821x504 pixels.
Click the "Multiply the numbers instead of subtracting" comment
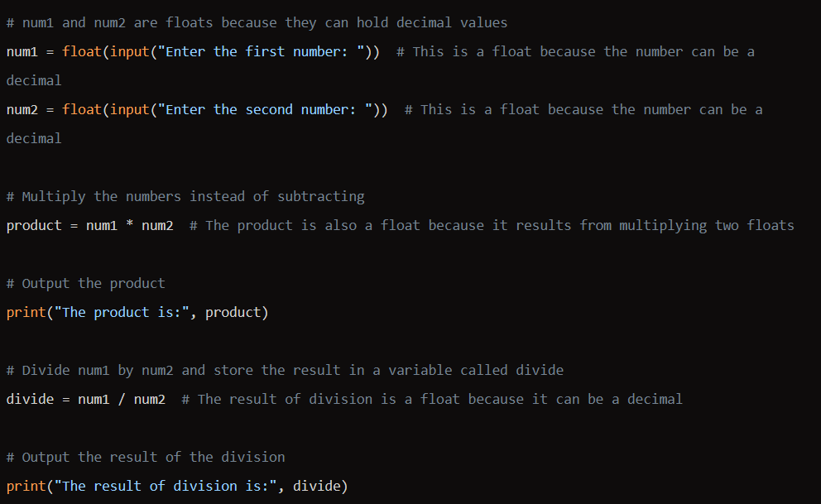pos(185,197)
